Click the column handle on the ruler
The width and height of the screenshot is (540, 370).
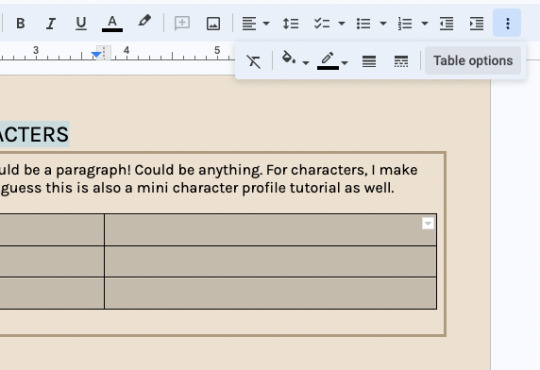[104, 52]
